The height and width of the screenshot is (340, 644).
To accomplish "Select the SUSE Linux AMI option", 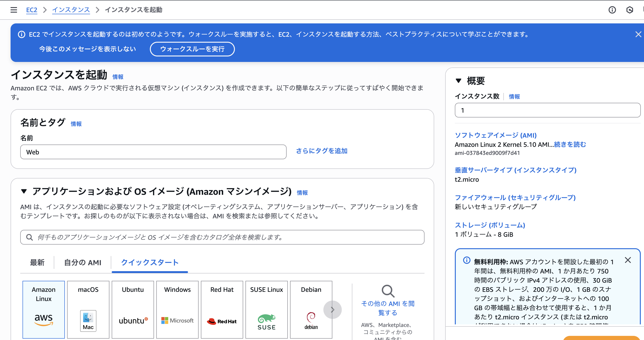I will 266,309.
